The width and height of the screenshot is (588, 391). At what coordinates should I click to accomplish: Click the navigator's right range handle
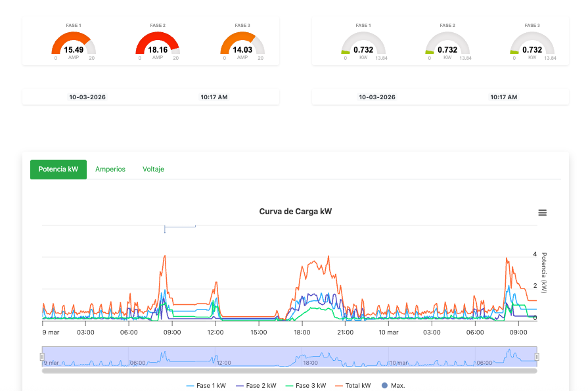click(x=537, y=357)
